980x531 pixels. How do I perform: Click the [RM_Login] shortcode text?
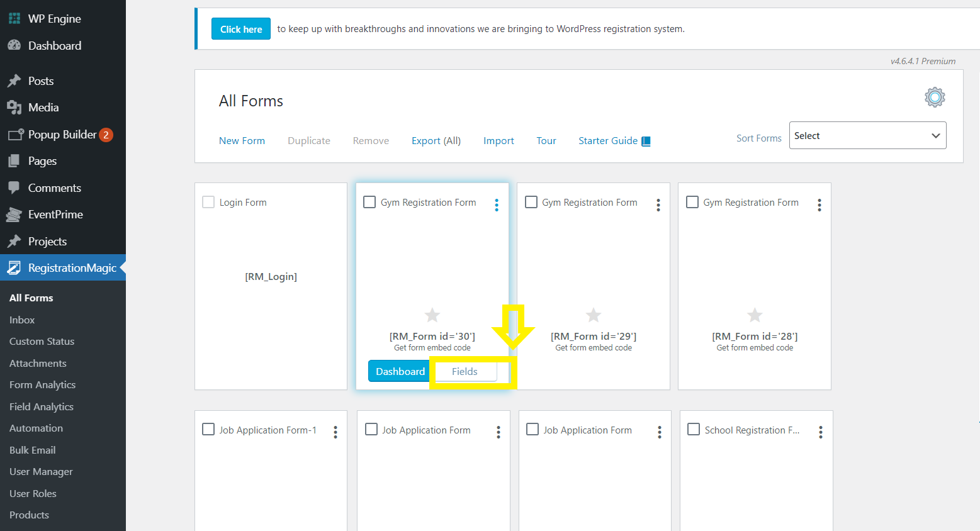pyautogui.click(x=271, y=277)
